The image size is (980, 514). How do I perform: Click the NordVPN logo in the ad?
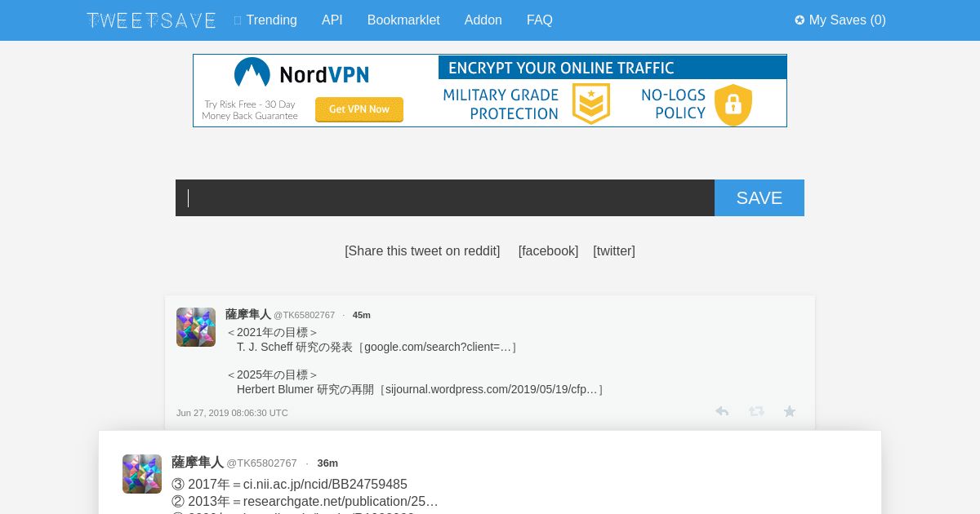coord(301,74)
